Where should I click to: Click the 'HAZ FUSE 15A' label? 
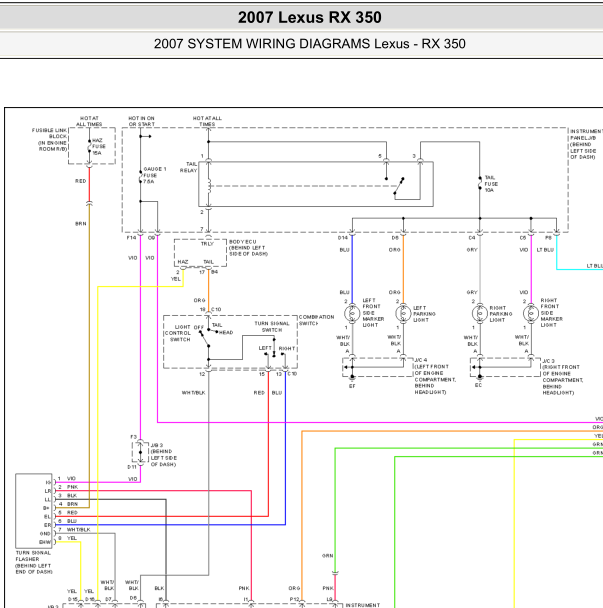pyautogui.click(x=98, y=147)
